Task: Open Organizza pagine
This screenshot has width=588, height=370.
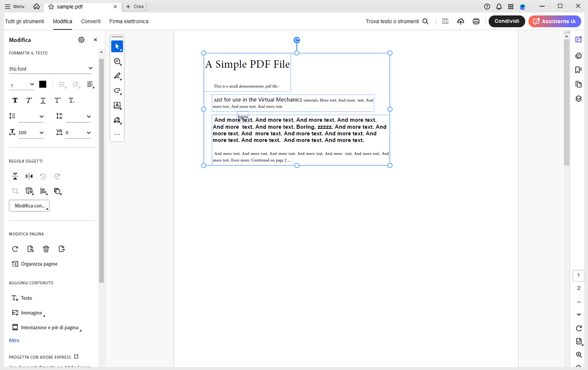Action: click(x=35, y=264)
